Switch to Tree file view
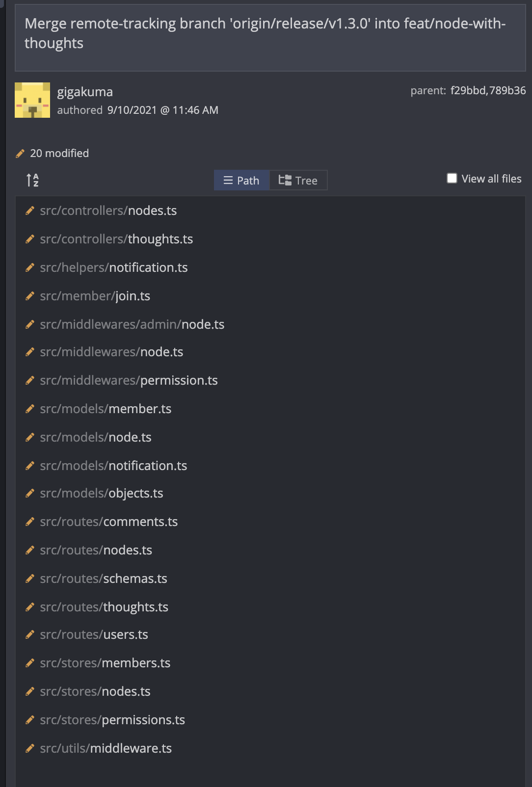 click(298, 180)
